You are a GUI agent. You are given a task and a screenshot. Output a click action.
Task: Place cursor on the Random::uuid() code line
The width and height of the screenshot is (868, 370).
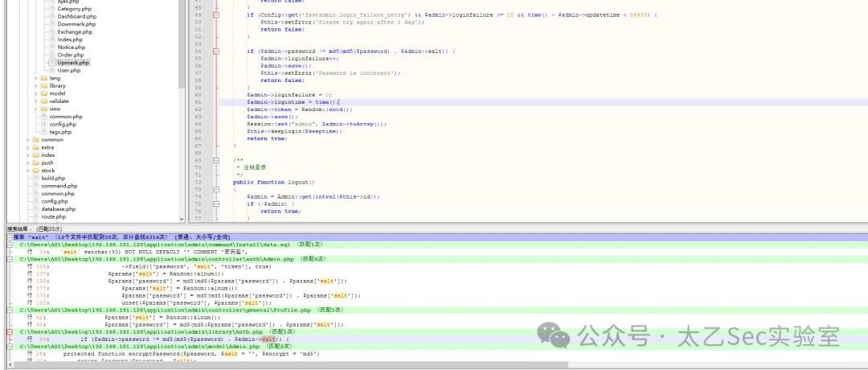click(300, 109)
